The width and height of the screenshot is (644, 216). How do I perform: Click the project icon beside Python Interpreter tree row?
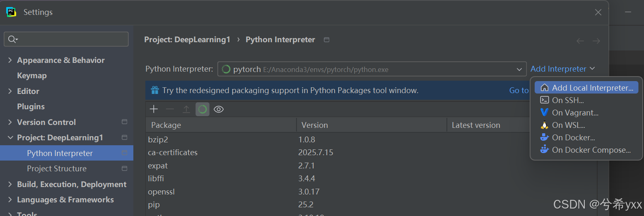click(x=124, y=153)
